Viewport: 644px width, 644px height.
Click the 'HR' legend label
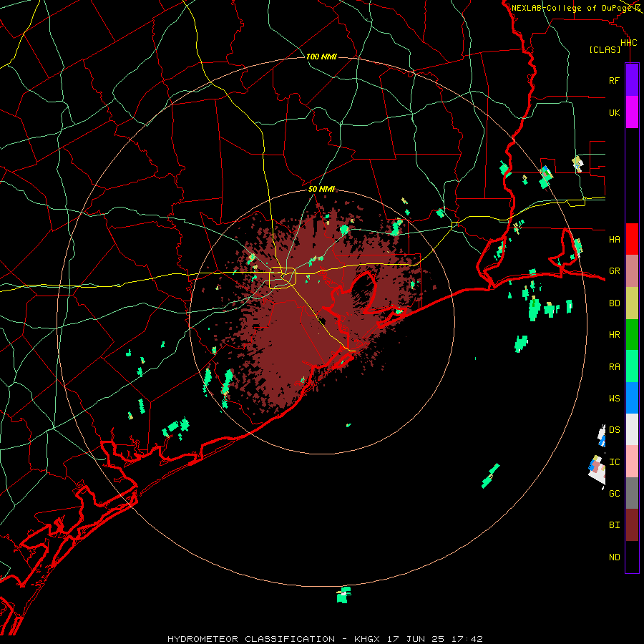point(614,335)
